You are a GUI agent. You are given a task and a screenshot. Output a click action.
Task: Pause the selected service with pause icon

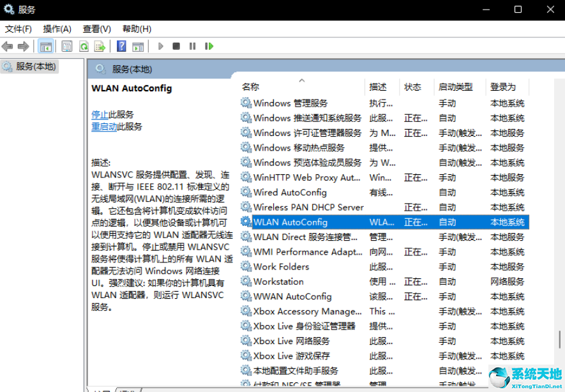(193, 45)
